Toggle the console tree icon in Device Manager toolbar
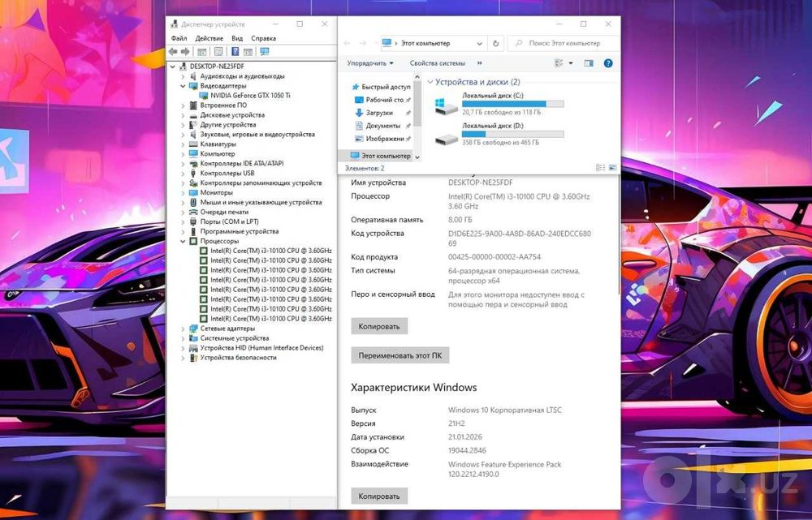The width and height of the screenshot is (812, 520). [202, 52]
